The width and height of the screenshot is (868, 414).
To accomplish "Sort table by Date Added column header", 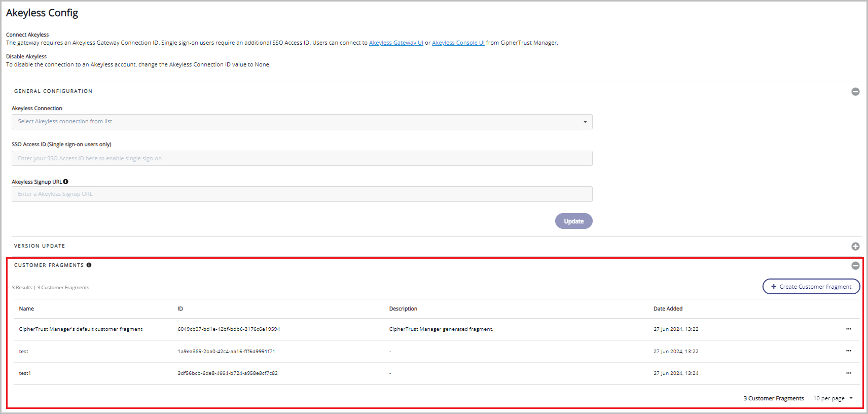I will [x=668, y=308].
